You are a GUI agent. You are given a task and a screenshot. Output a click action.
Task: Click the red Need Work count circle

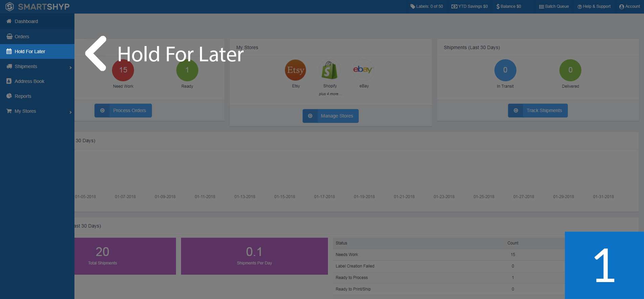(x=123, y=70)
